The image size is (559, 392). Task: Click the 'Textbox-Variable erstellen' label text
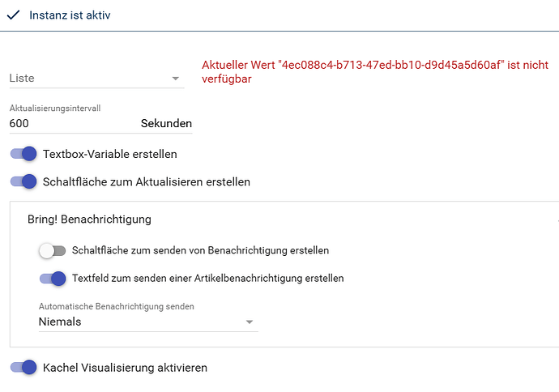[110, 154]
